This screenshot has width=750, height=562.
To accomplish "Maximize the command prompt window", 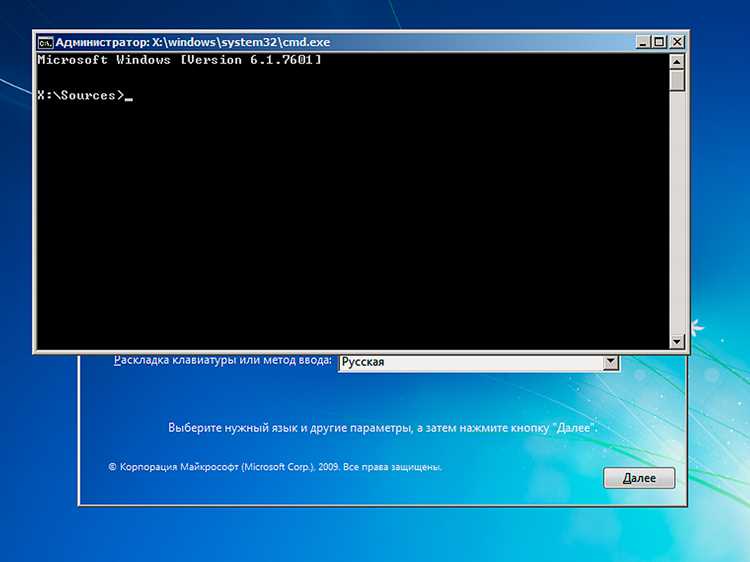I will [660, 42].
